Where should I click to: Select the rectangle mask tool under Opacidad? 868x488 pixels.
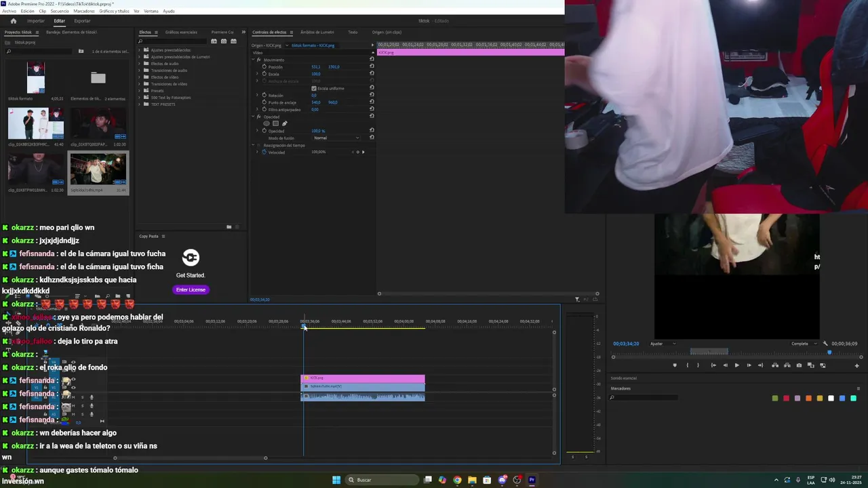pos(275,123)
